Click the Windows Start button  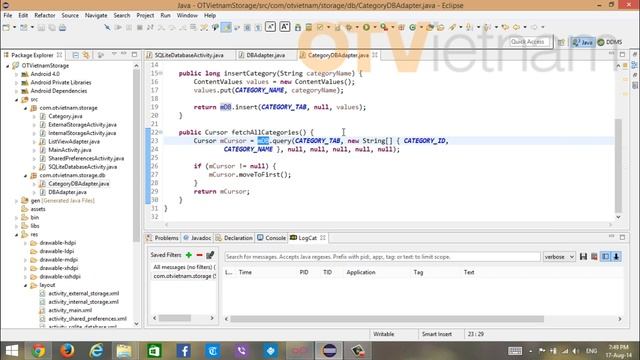(x=12, y=351)
